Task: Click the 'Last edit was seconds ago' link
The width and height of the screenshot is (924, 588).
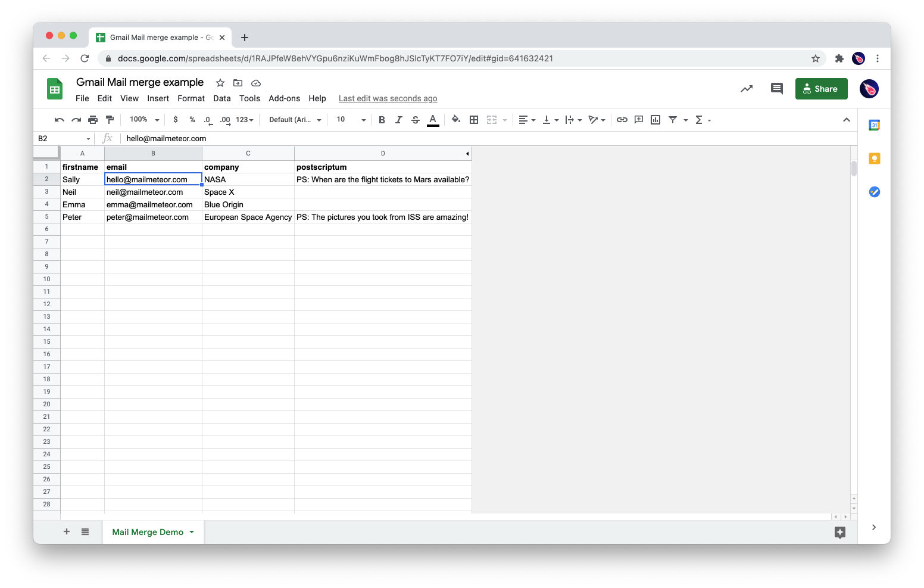Action: point(388,98)
